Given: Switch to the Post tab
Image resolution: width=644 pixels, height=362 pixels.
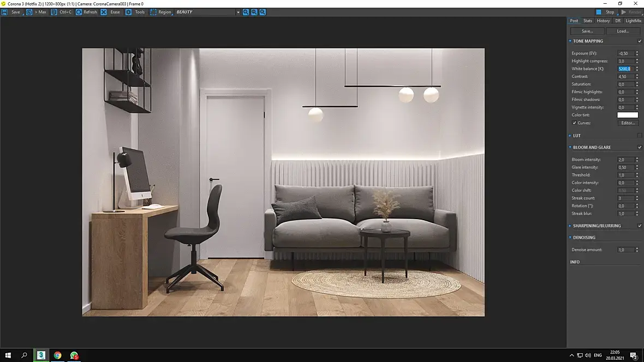Looking at the screenshot, I should coord(574,21).
